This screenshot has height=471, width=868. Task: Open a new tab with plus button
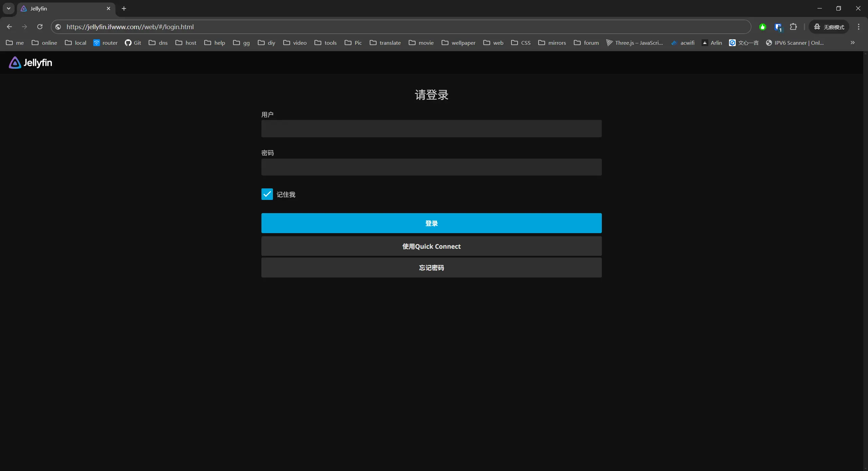pyautogui.click(x=124, y=8)
